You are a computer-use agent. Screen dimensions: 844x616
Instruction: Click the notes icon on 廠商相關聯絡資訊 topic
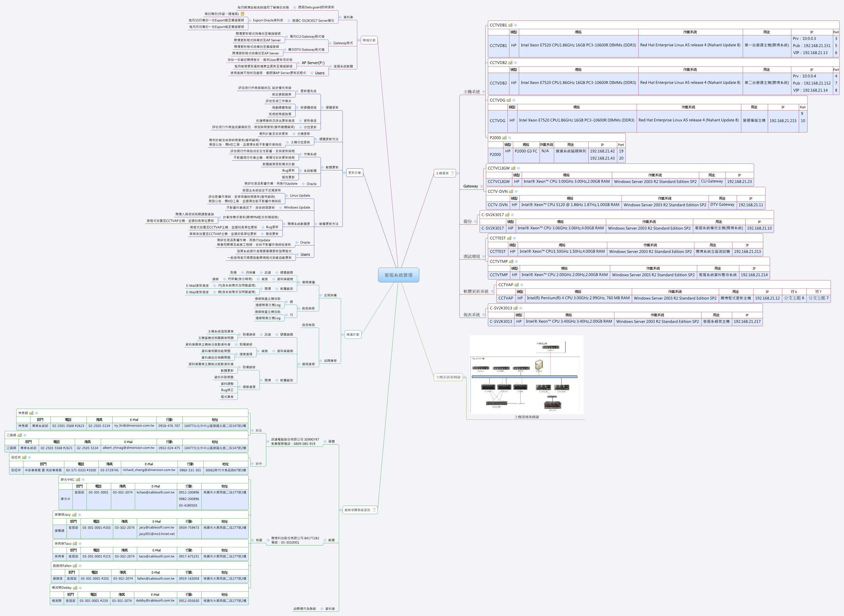374,510
